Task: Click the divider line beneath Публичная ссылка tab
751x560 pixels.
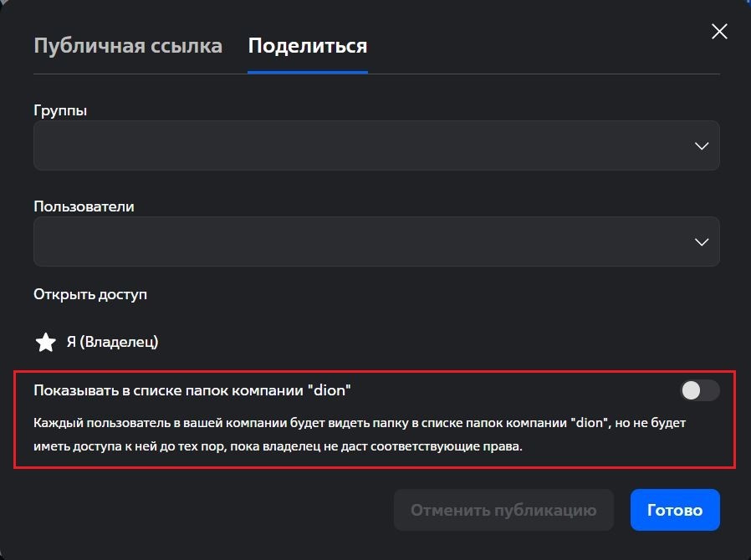Action: tap(128, 74)
